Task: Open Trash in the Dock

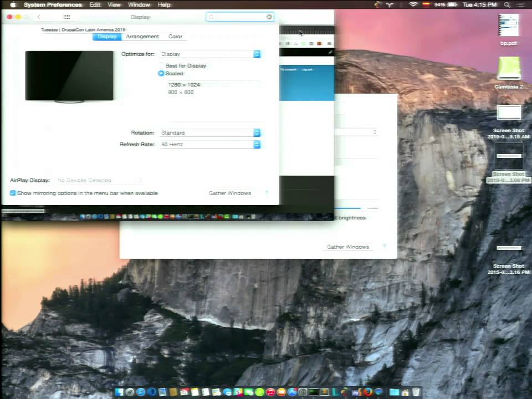Action: click(x=416, y=392)
